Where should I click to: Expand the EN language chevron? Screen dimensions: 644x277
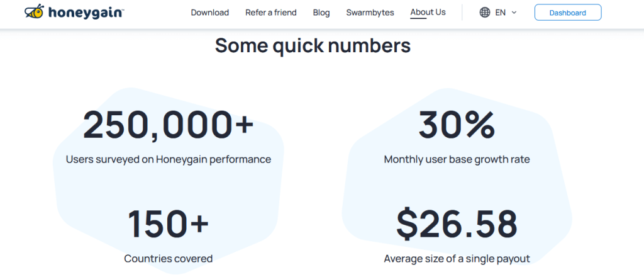514,13
